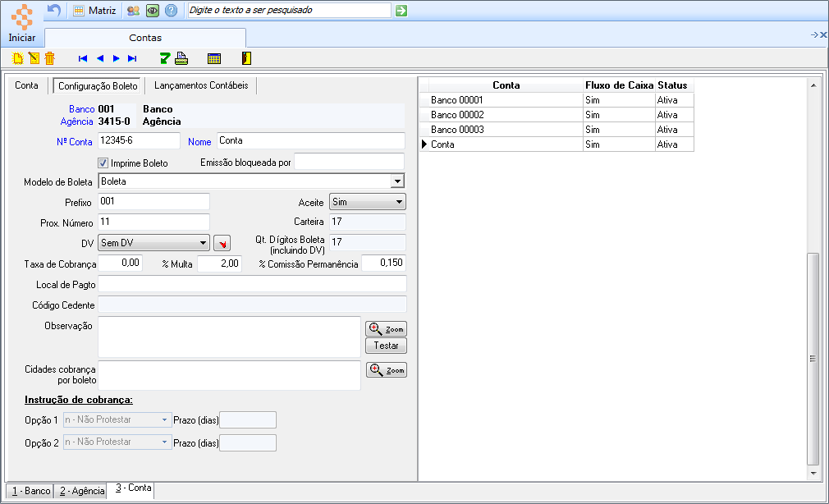Create a new record with the new icon
The image size is (829, 504).
(18, 58)
